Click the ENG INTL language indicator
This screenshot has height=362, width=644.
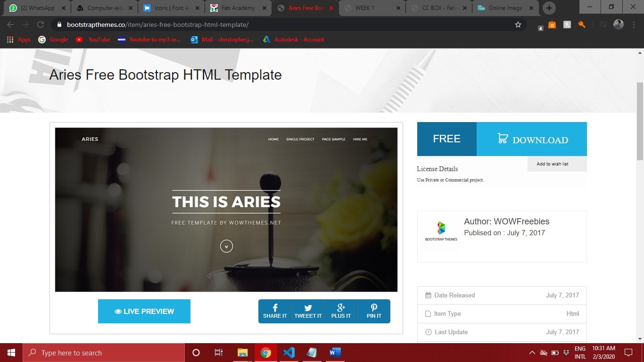point(580,353)
